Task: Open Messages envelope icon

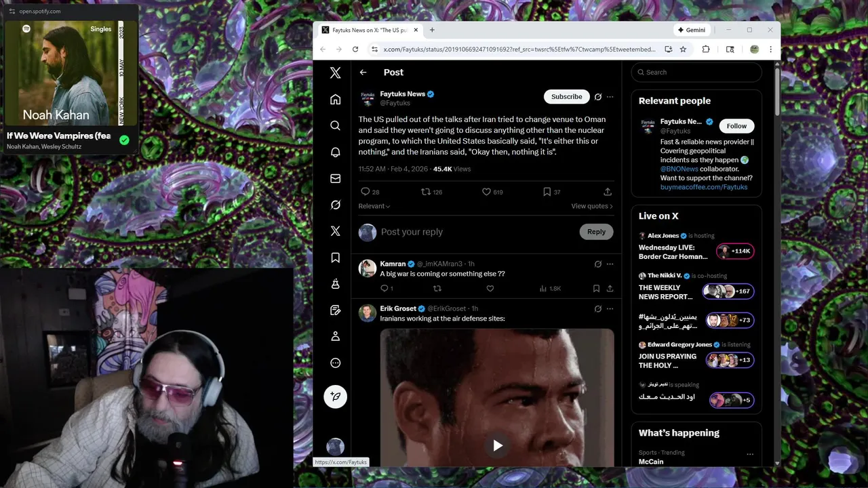Action: 335,178
